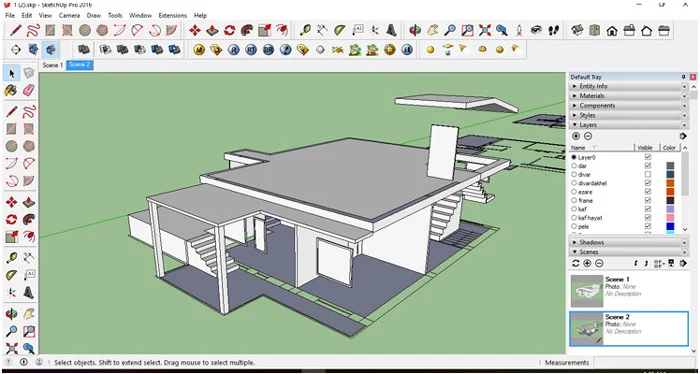The height and width of the screenshot is (374, 700).
Task: Open the File menu
Action: point(10,15)
